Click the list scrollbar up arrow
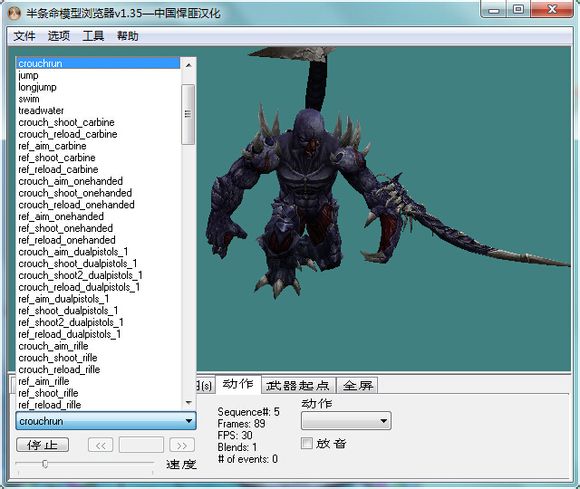 pyautogui.click(x=189, y=65)
